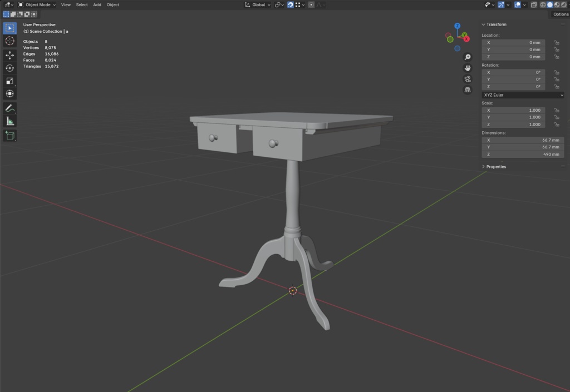Toggle lock on Scale X
The height and width of the screenshot is (392, 570).
[557, 110]
